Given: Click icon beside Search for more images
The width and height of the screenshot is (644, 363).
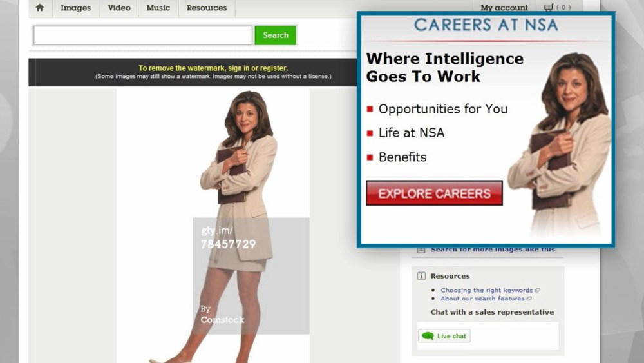Looking at the screenshot, I should coord(421,250).
